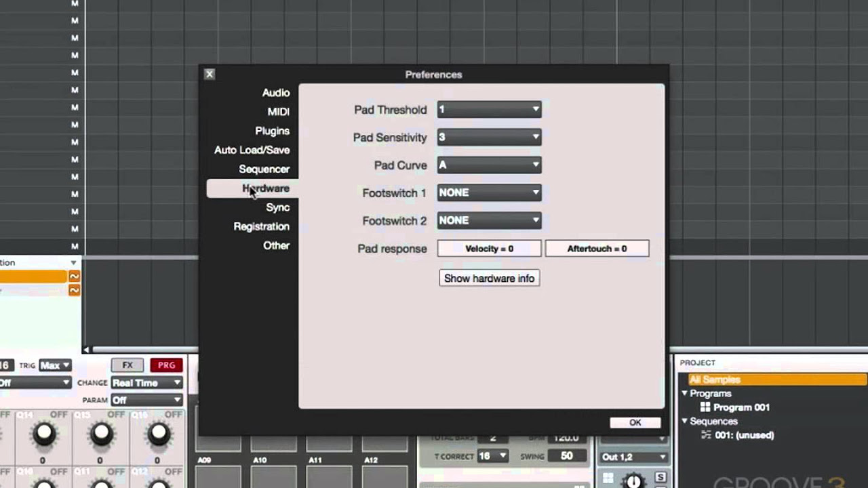Select All Samples in the Project panel
The width and height of the screenshot is (868, 488).
click(x=719, y=379)
